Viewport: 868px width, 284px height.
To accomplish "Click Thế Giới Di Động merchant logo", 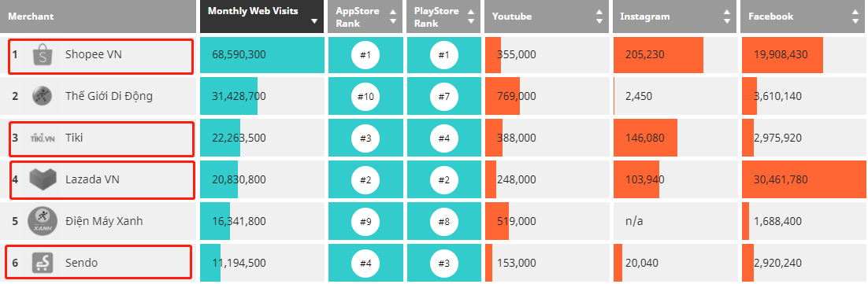I will 42,96.
